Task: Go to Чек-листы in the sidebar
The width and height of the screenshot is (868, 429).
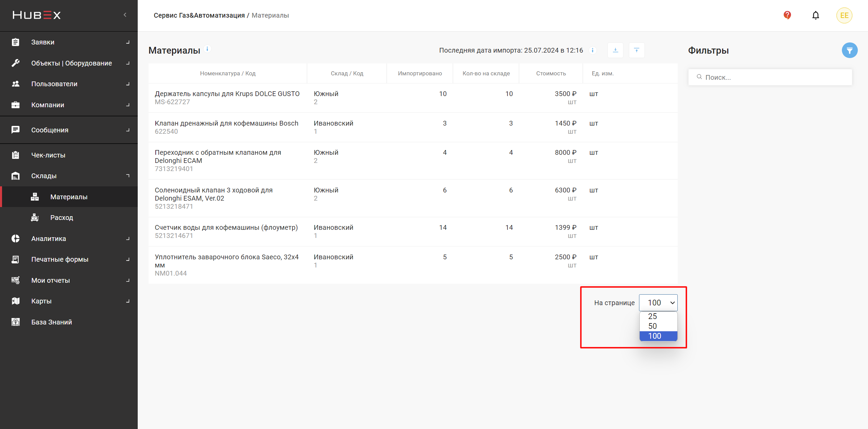Action: 48,155
